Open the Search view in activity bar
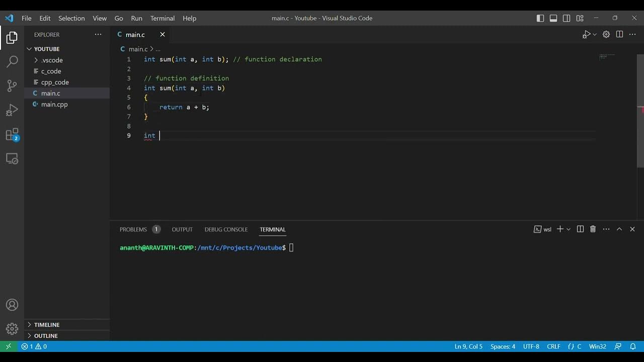 point(12,62)
